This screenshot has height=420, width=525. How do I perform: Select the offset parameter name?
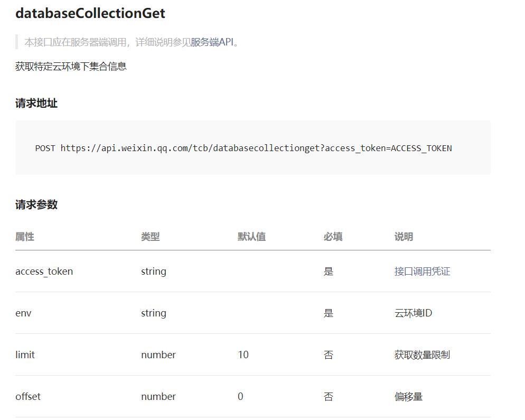tap(28, 397)
